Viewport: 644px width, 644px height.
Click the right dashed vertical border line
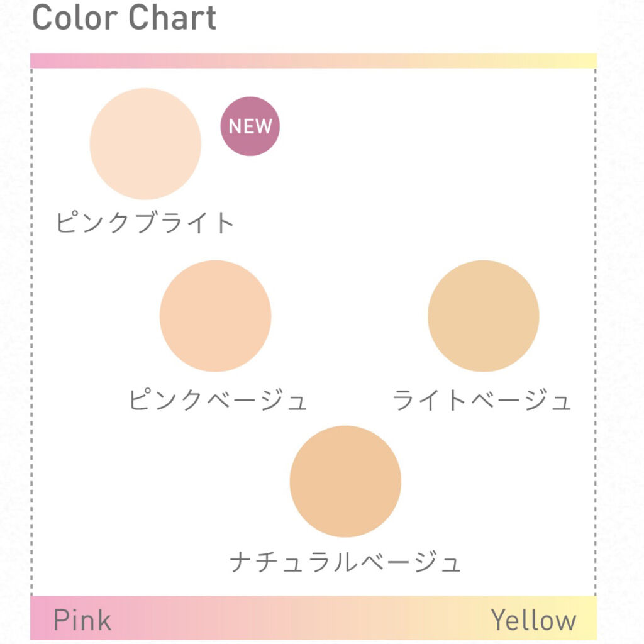pos(595,327)
